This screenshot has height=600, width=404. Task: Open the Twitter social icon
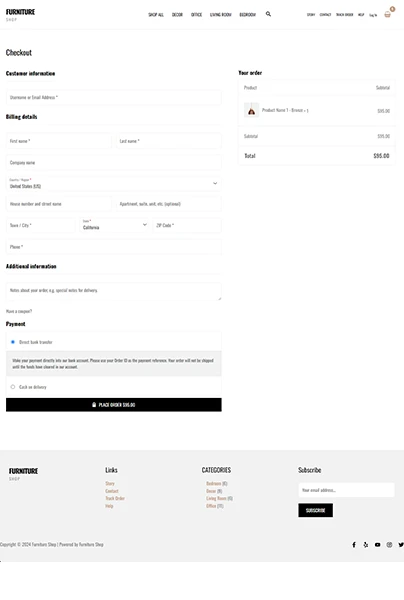[401, 545]
